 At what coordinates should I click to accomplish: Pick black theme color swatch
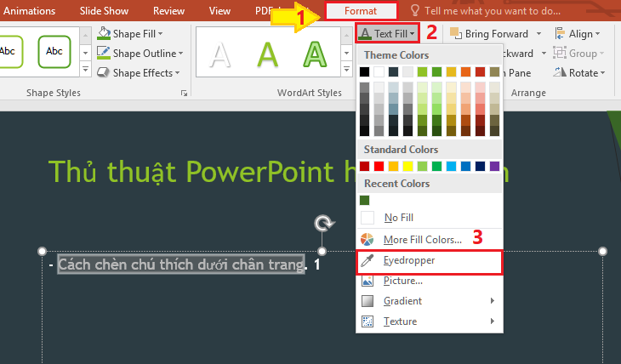click(x=364, y=71)
